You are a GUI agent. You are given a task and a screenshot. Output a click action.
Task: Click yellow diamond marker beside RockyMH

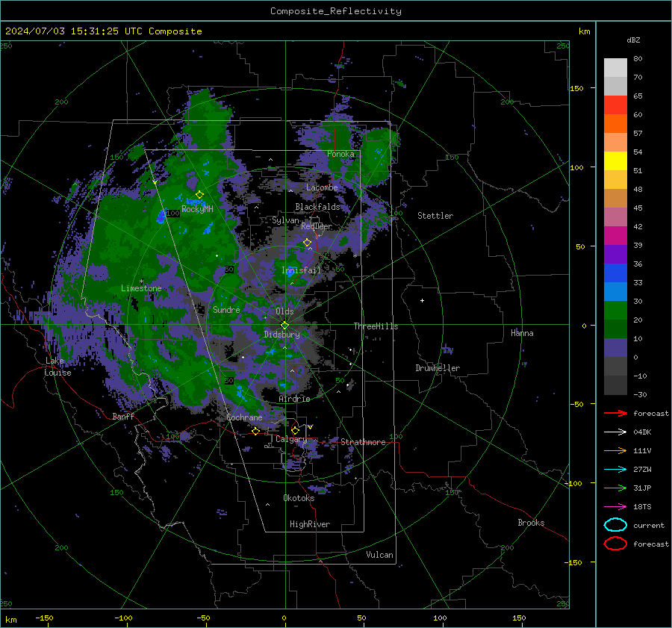[199, 195]
